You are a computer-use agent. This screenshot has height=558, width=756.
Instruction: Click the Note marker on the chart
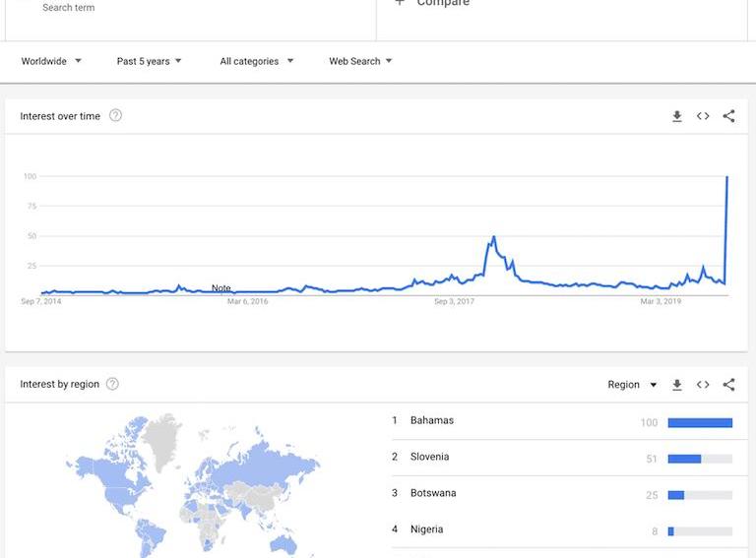coord(220,288)
